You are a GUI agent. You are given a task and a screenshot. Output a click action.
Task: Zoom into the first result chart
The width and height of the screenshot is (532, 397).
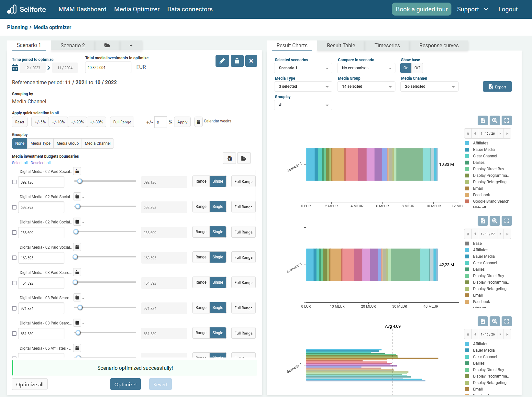[494, 120]
